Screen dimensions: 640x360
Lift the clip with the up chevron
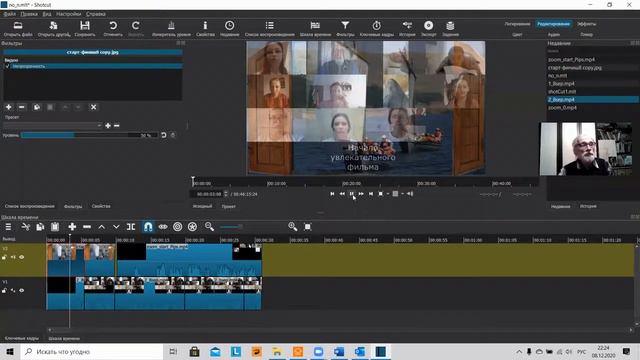coord(102,227)
